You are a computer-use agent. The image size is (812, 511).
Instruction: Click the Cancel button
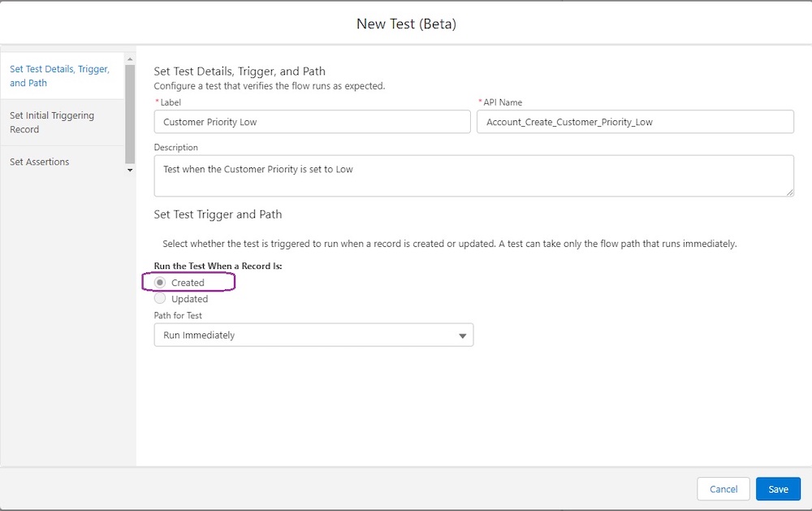(x=723, y=489)
